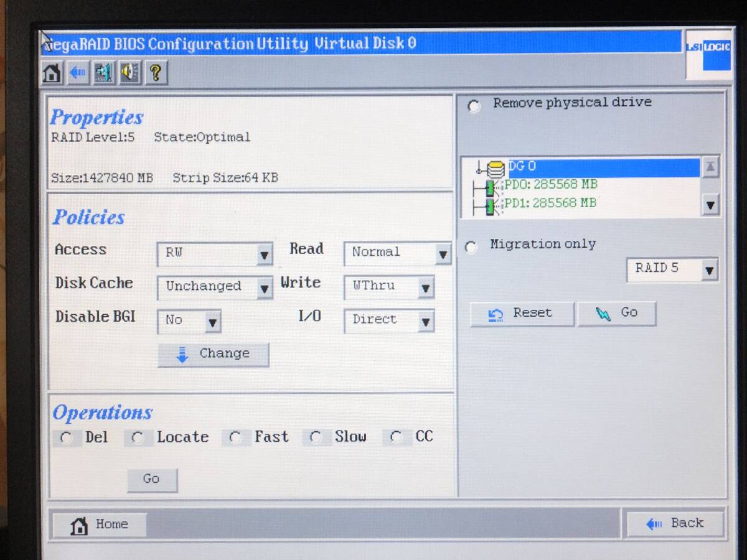Open the I/O policy dropdown
The image size is (747, 560).
point(389,320)
